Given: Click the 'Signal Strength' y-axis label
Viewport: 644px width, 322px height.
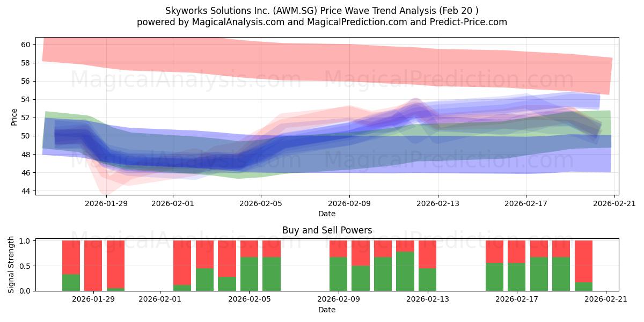Looking at the screenshot, I should tap(11, 266).
